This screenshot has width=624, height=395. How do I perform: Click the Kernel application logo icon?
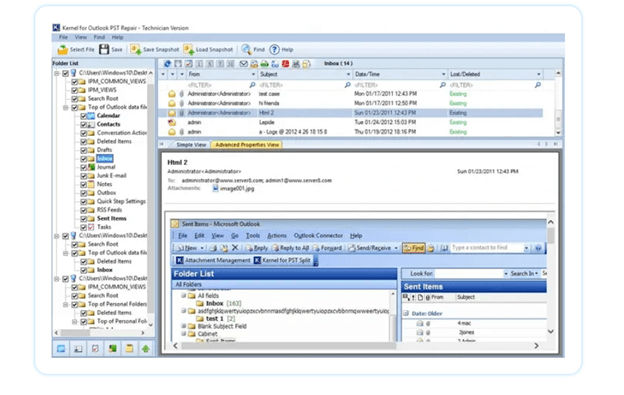(x=56, y=27)
